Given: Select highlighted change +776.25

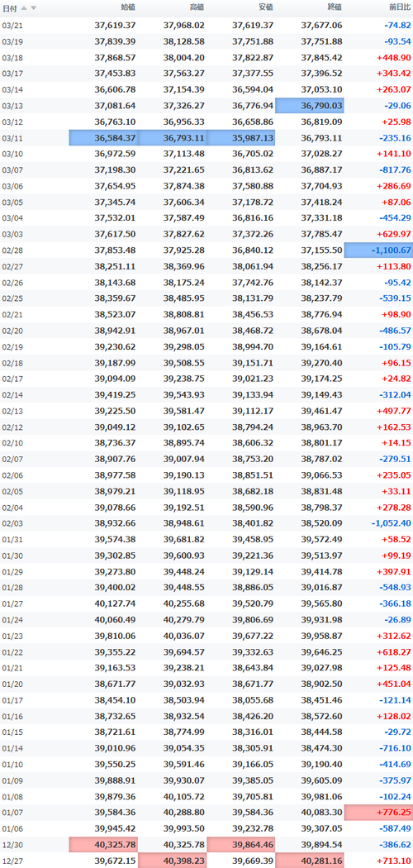Looking at the screenshot, I should click(x=378, y=812).
